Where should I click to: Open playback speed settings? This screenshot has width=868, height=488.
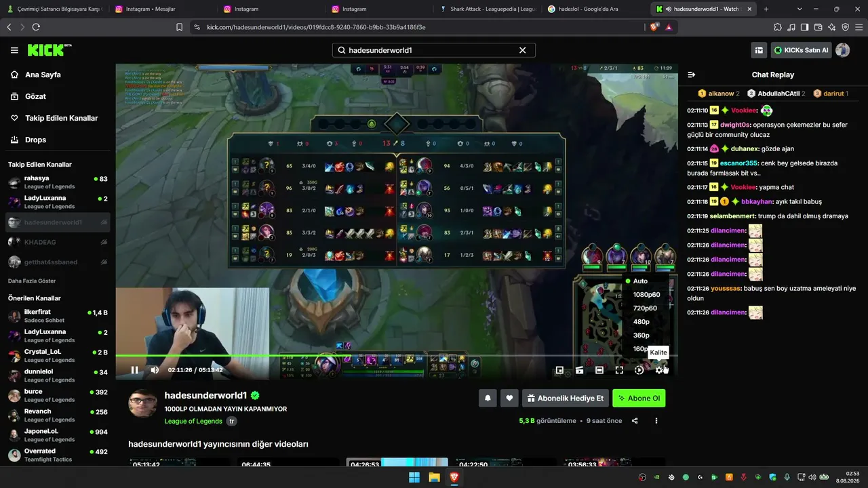coord(639,370)
